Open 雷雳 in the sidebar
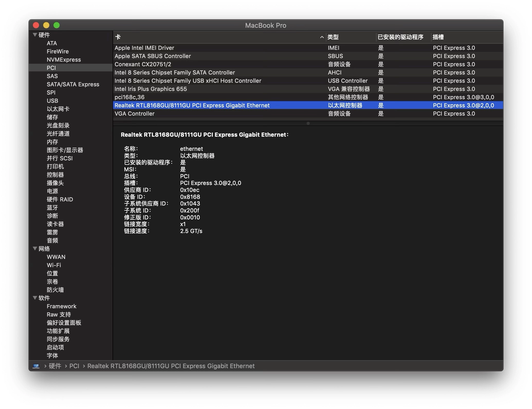 click(71, 232)
